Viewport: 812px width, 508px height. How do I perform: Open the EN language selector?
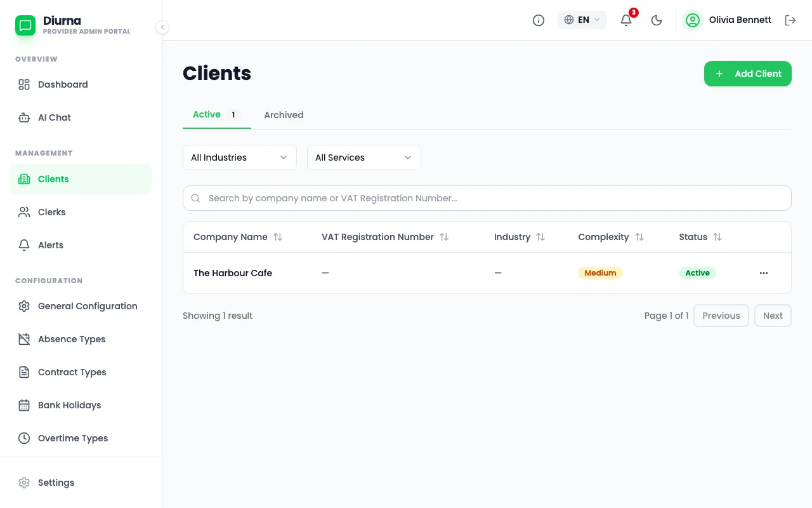pyautogui.click(x=582, y=20)
